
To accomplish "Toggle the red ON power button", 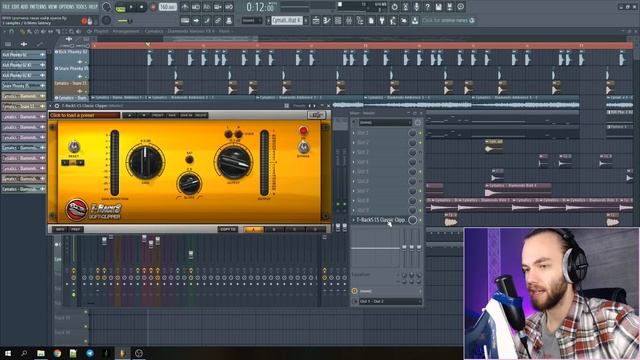I will click(303, 131).
